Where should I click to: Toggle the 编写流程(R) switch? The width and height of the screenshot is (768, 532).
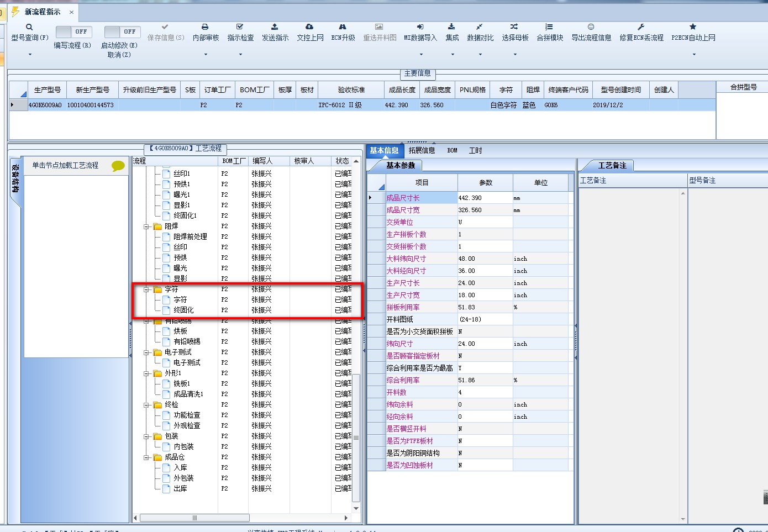click(x=73, y=31)
